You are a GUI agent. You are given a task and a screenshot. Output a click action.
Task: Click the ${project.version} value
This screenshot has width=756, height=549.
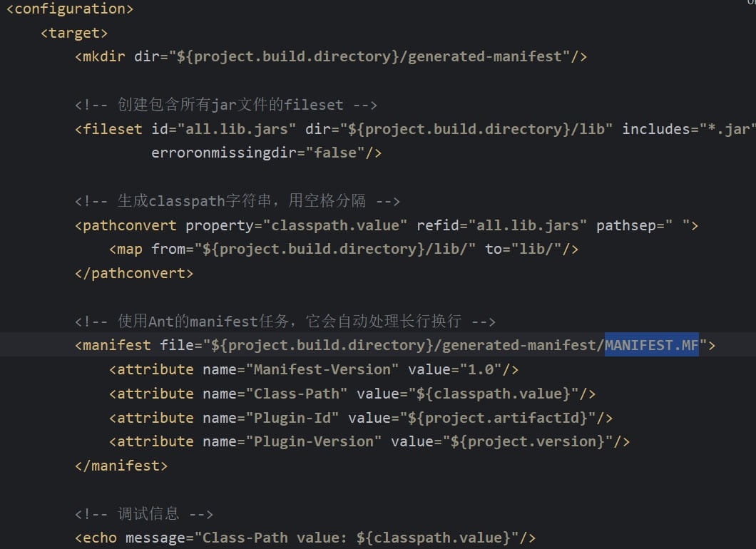click(528, 441)
